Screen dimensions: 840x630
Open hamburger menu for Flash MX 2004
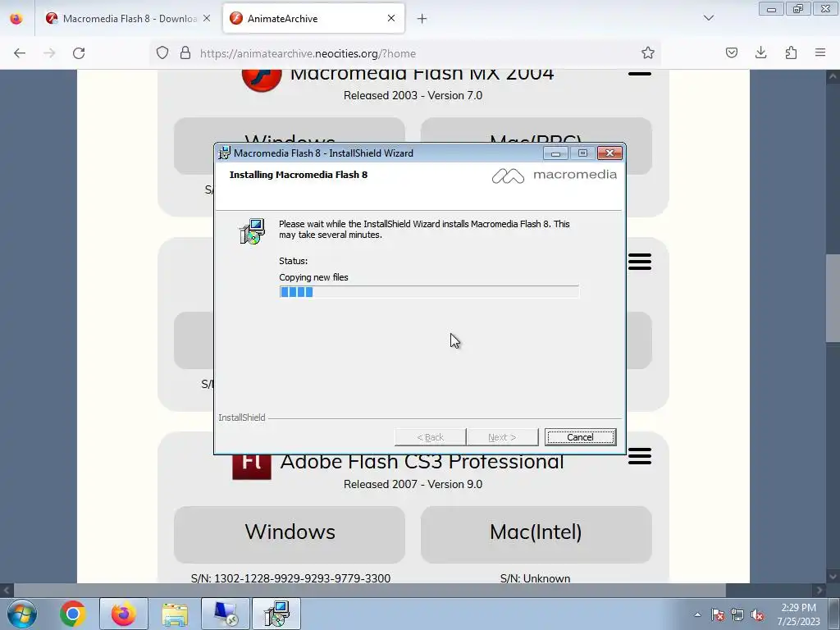pyautogui.click(x=640, y=73)
